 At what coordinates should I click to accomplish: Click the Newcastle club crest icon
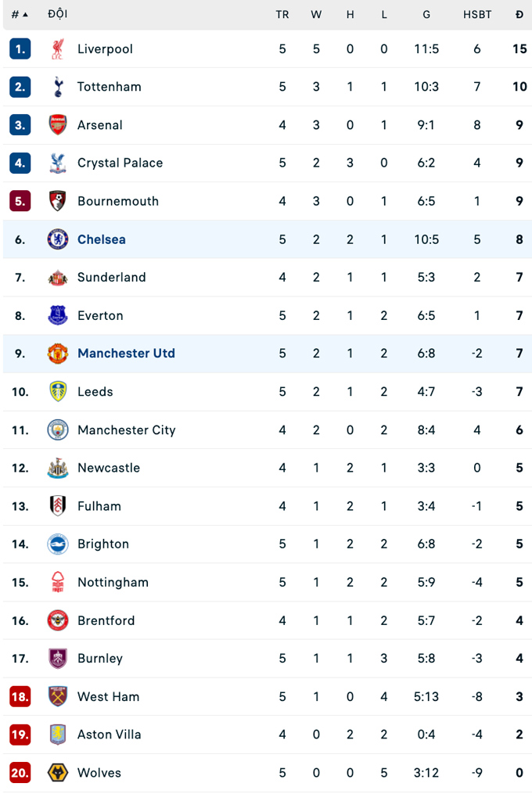tap(58, 468)
